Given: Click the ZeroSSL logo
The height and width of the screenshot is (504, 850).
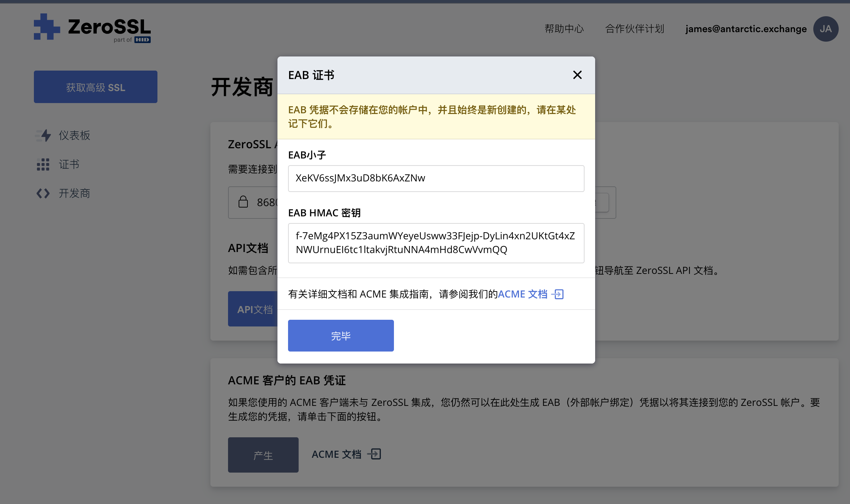Looking at the screenshot, I should (x=92, y=28).
